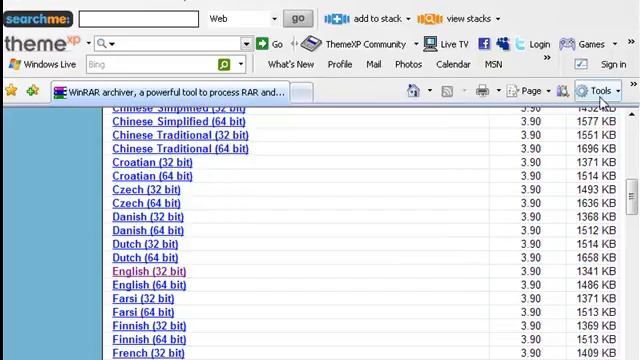
Task: Click the Facebook icon in toolbar
Action: coord(484,44)
